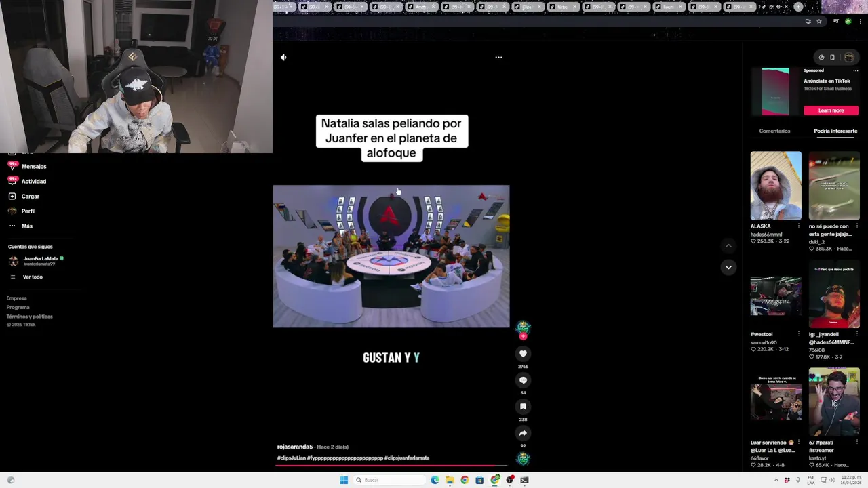The image size is (868, 488).
Task: Click the TikTok video frame to pause playback
Action: (391, 257)
